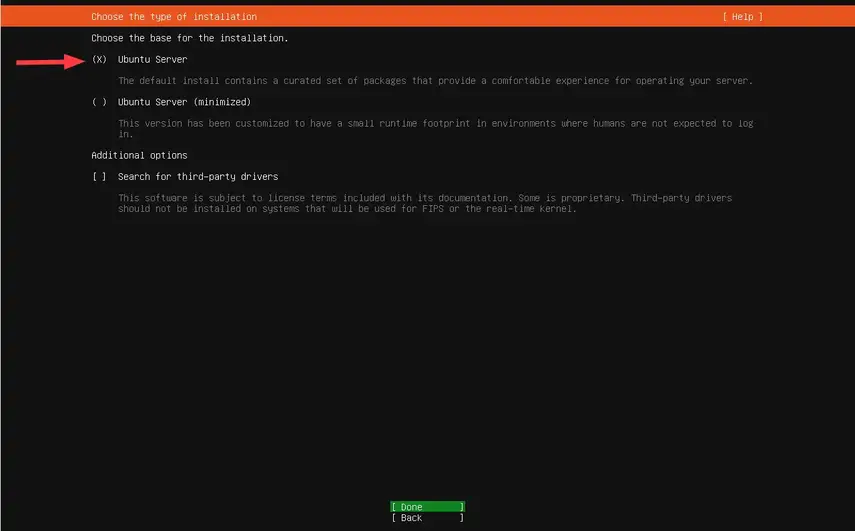Click the "Choose the type of installation" title
855x531 pixels.
click(174, 17)
